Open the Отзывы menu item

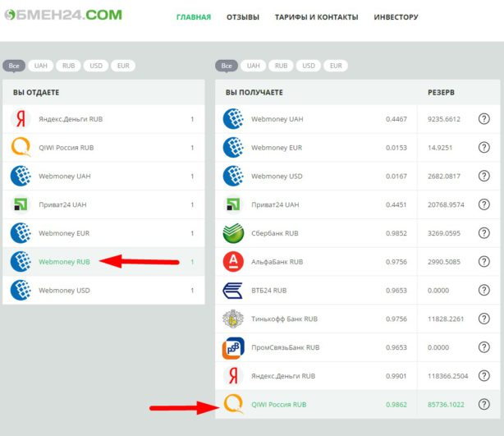coord(242,17)
